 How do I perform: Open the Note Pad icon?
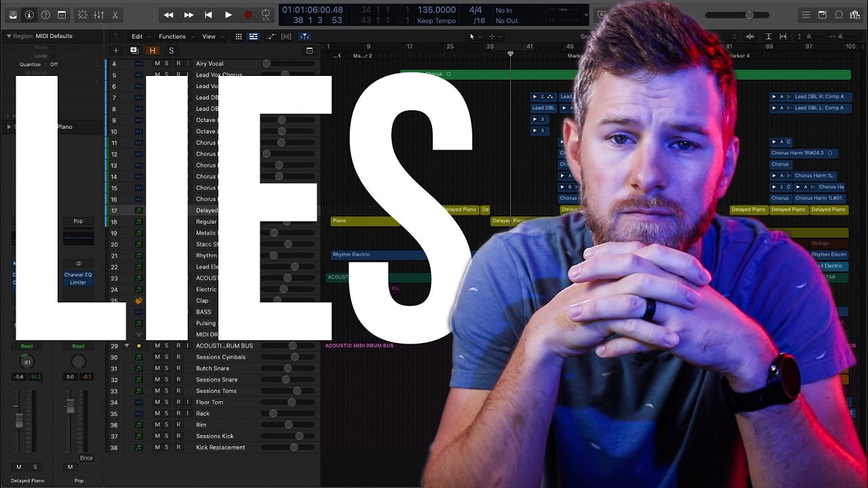click(823, 14)
